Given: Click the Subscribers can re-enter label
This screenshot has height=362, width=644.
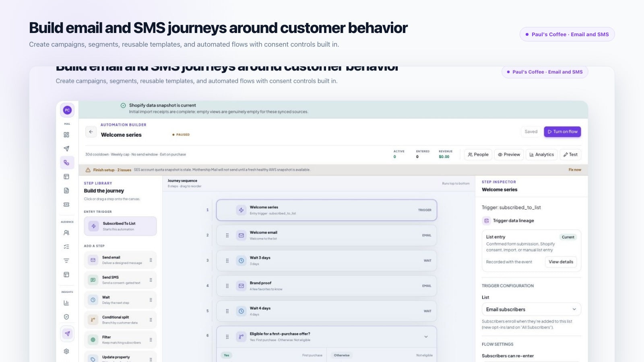Looking at the screenshot, I should tap(508, 356).
